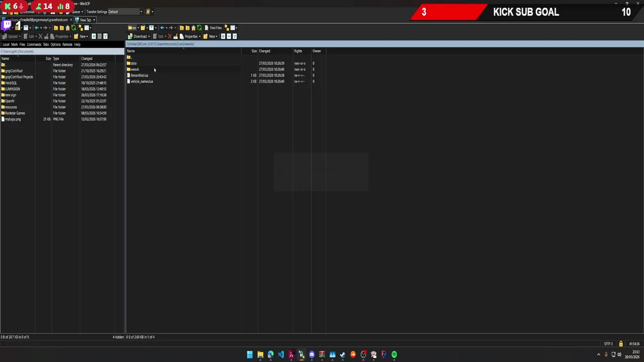Expand the Queue dropdown arrow
The image size is (644, 362).
point(82,12)
